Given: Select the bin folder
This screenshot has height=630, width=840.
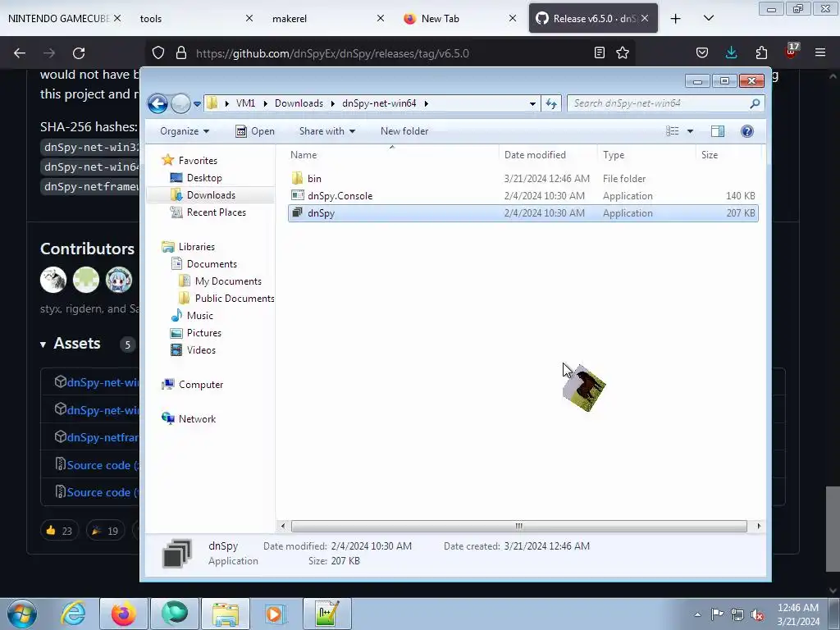Looking at the screenshot, I should (x=523, y=178).
